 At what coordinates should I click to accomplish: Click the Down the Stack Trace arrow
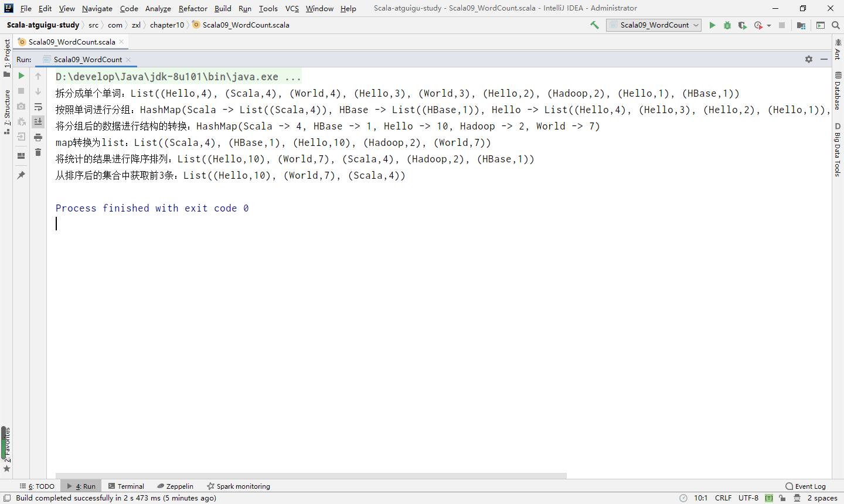point(38,91)
